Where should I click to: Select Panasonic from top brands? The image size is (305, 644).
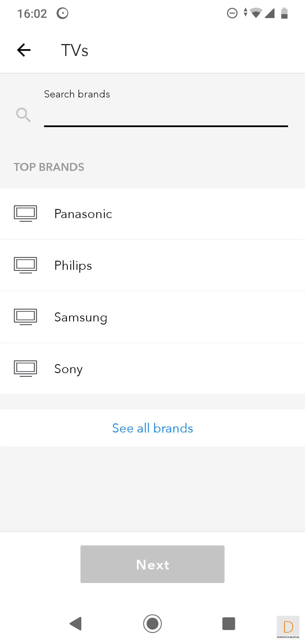[x=83, y=214]
